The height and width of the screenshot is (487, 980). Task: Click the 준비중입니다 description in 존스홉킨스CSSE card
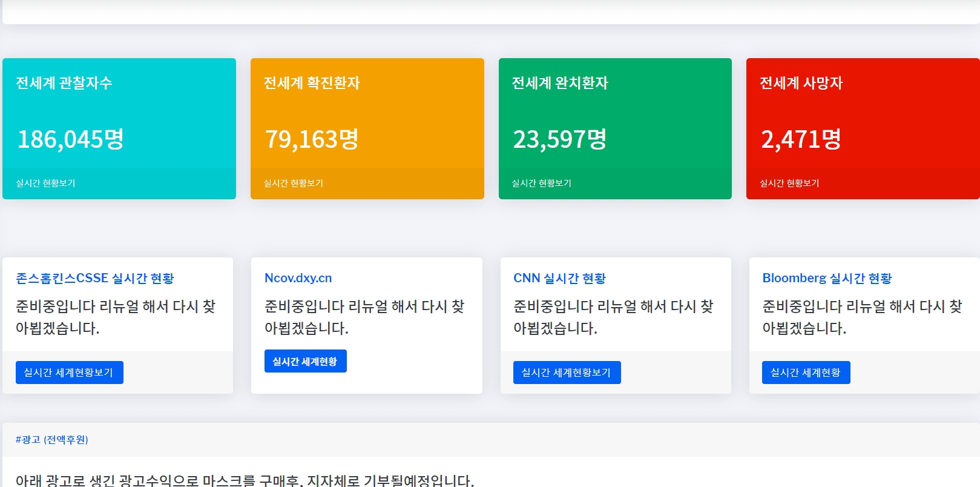(x=116, y=317)
